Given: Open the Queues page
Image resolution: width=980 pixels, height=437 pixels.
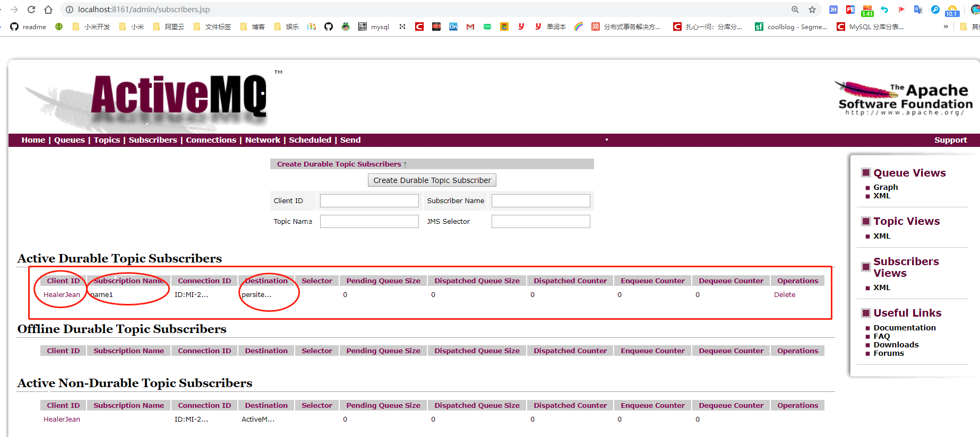Looking at the screenshot, I should (x=70, y=140).
